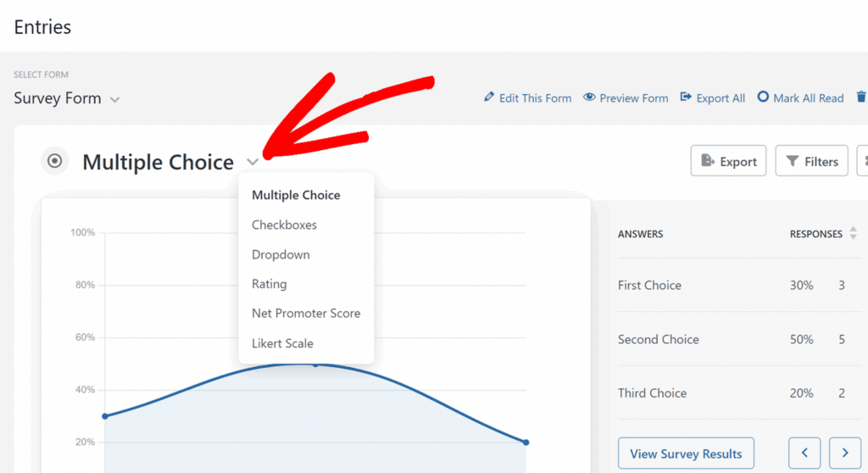This screenshot has width=868, height=473.
Task: Click the radio field icon beside the Multiple Choice heading
Action: point(55,161)
